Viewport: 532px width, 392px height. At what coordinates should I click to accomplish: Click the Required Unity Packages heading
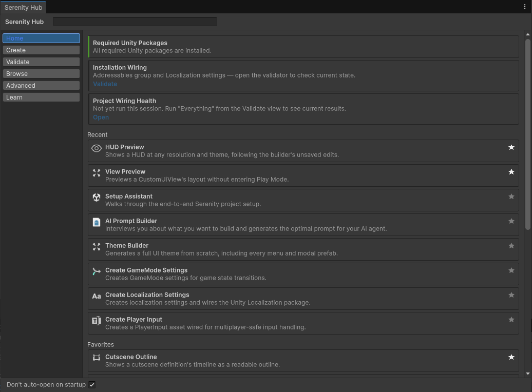tap(130, 43)
